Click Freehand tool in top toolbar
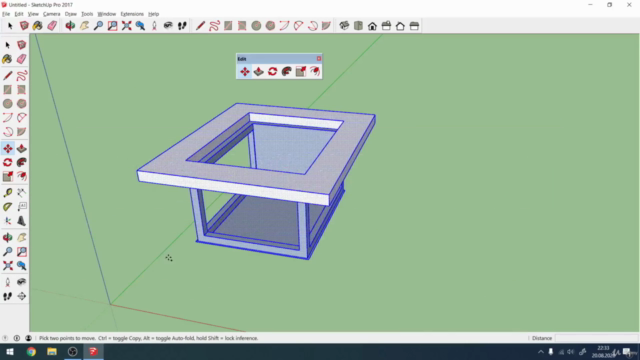 (214, 26)
